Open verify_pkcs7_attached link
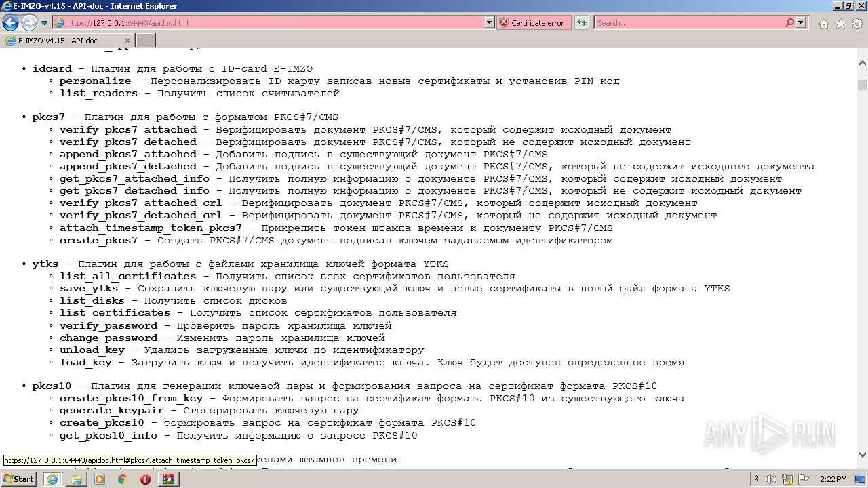The image size is (868, 488). [x=127, y=129]
